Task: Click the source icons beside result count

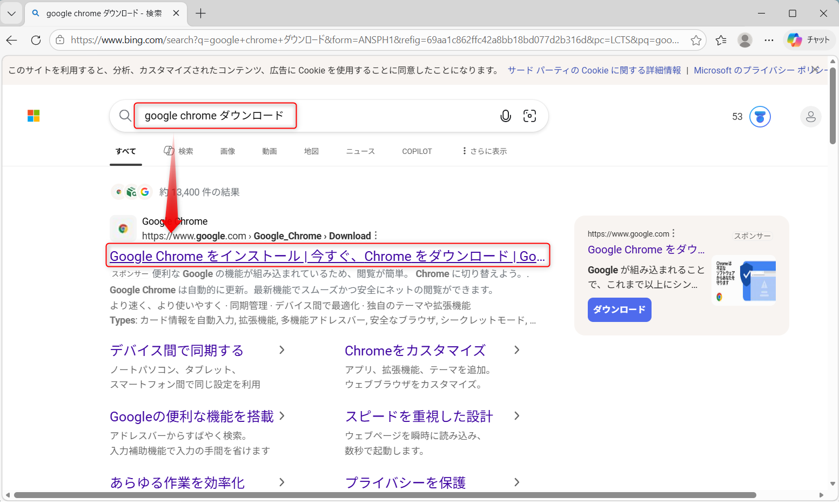Action: 132,192
